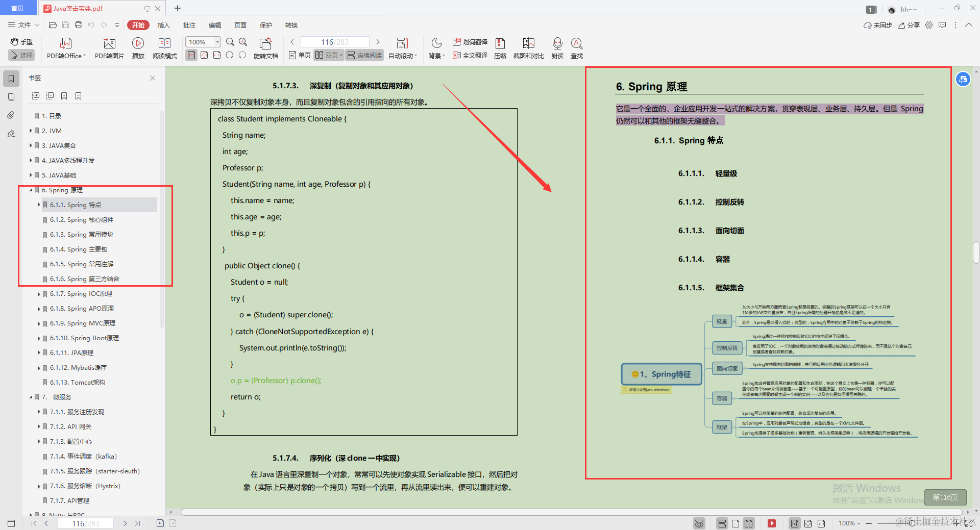Switch to the 插入 tab

[x=163, y=24]
